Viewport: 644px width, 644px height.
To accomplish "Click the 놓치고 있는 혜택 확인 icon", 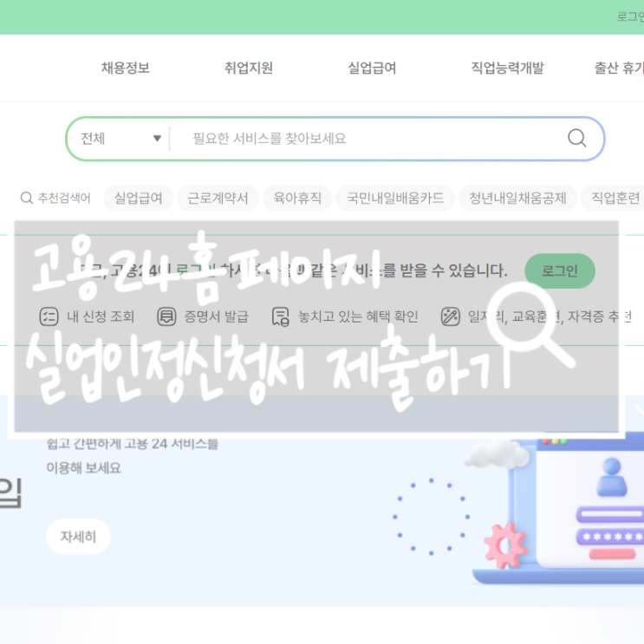I will 281,316.
